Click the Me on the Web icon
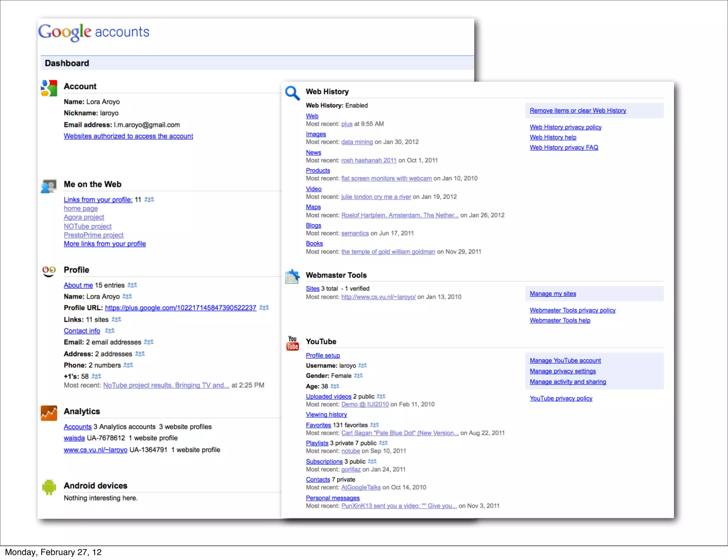Image resolution: width=728 pixels, height=560 pixels. click(49, 186)
